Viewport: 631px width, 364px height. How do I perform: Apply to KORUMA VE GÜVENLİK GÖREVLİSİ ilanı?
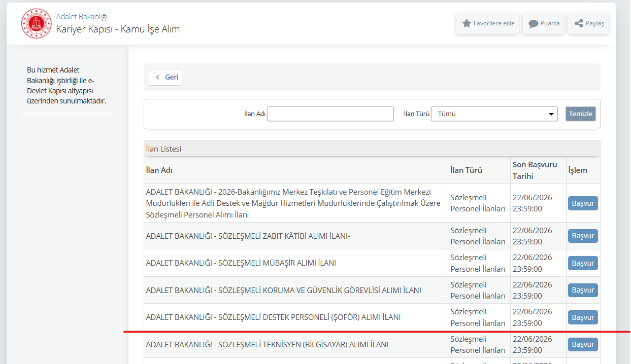(x=583, y=290)
